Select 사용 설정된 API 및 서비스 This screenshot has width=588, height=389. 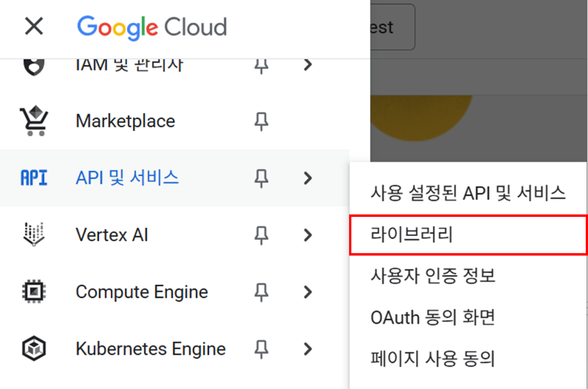(x=468, y=193)
